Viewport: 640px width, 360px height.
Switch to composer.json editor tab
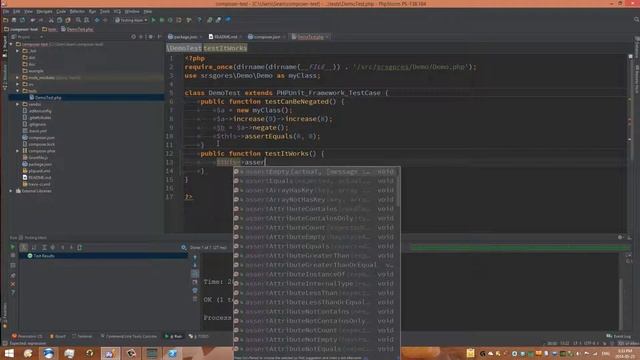pos(264,37)
